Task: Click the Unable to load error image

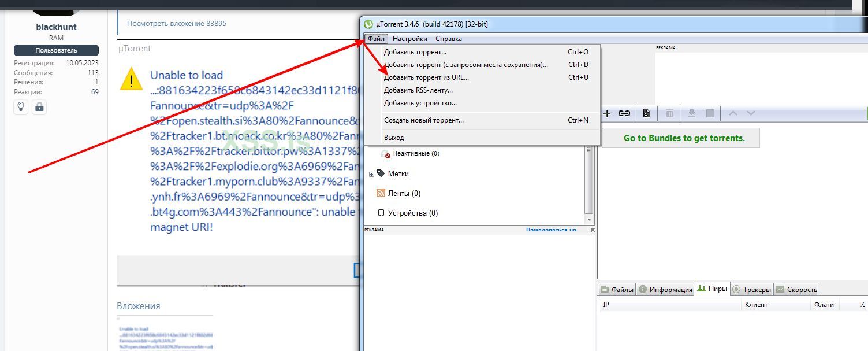Action: click(239, 162)
